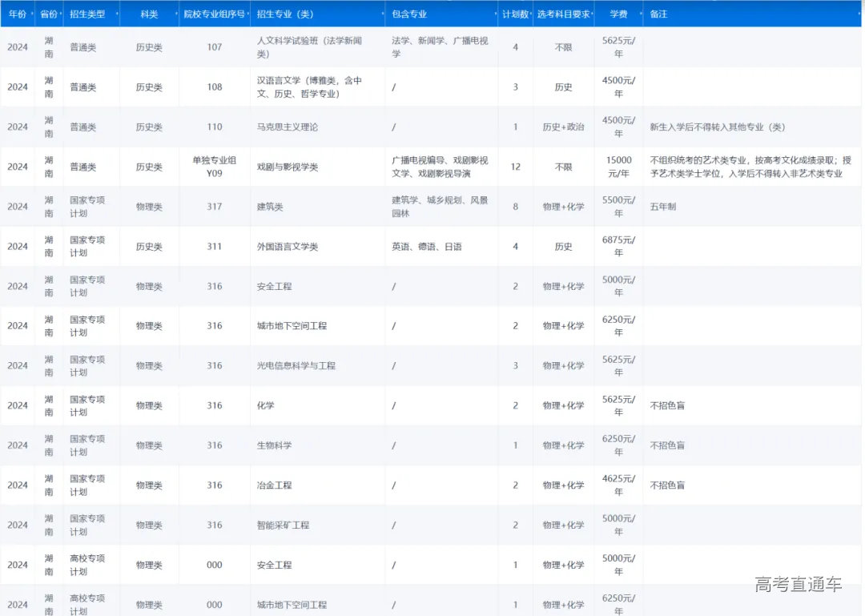Click the sort icon next to 选考科目要求
The height and width of the screenshot is (616, 865).
(x=593, y=14)
